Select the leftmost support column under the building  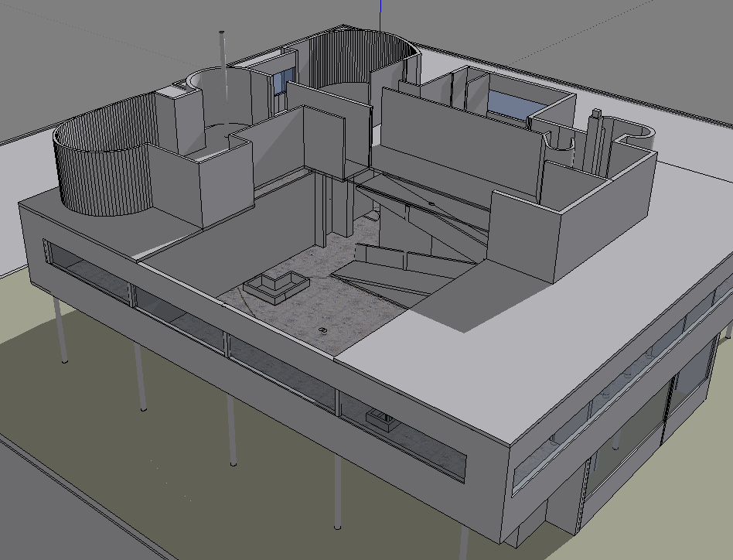[60, 330]
